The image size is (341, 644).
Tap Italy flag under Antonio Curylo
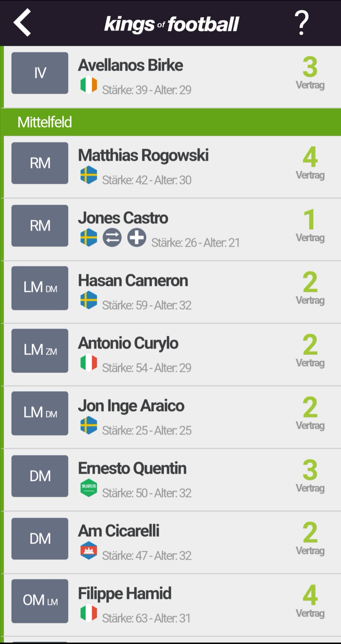click(89, 363)
